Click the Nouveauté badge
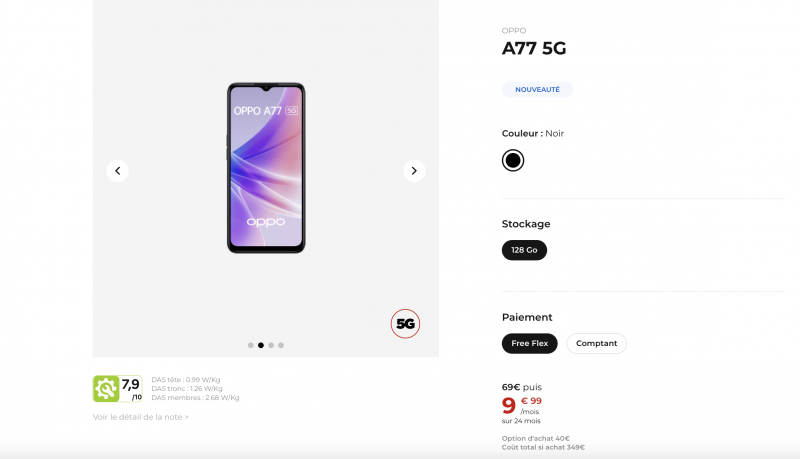Screen dimensions: 800x459 pyautogui.click(x=537, y=89)
